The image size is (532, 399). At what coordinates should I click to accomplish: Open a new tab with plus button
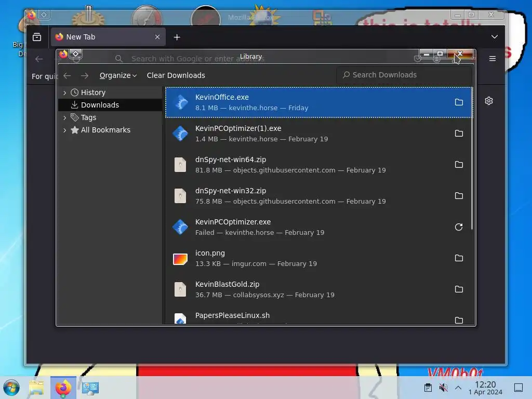click(177, 37)
